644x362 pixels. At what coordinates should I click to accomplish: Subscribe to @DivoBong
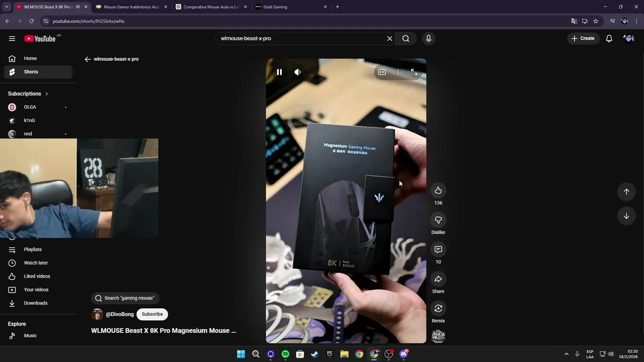pos(152,314)
